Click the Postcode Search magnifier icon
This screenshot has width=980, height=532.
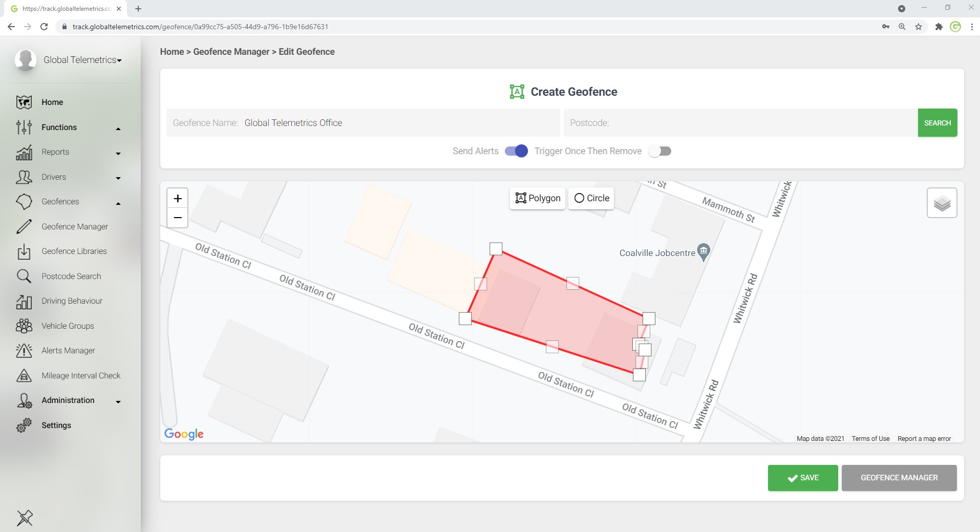point(24,276)
